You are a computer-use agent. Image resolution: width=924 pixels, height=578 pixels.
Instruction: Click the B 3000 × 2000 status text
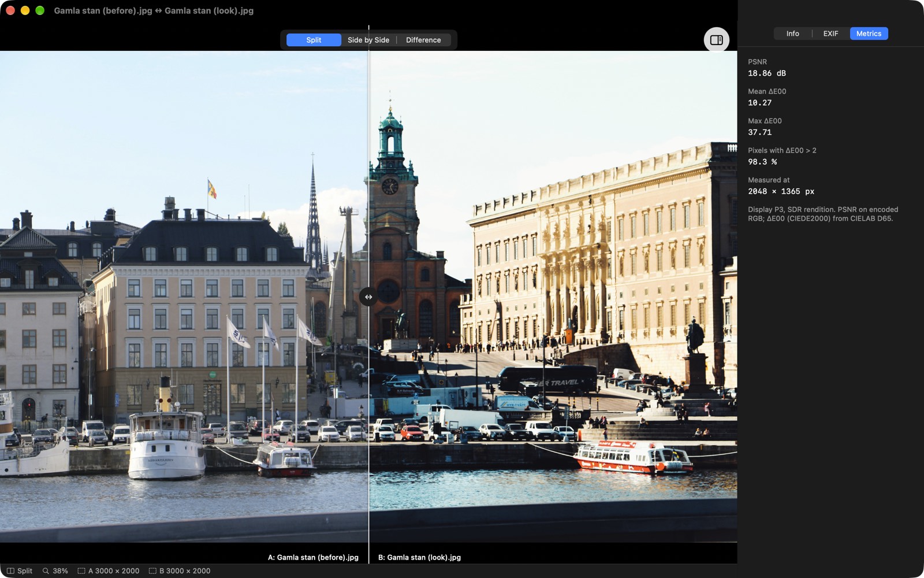(x=185, y=570)
